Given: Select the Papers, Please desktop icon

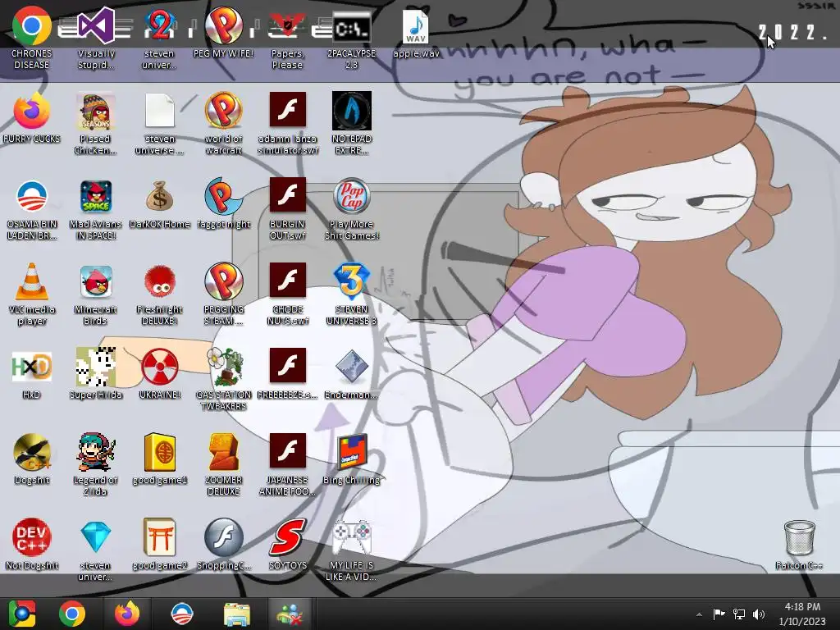Looking at the screenshot, I should tap(287, 38).
